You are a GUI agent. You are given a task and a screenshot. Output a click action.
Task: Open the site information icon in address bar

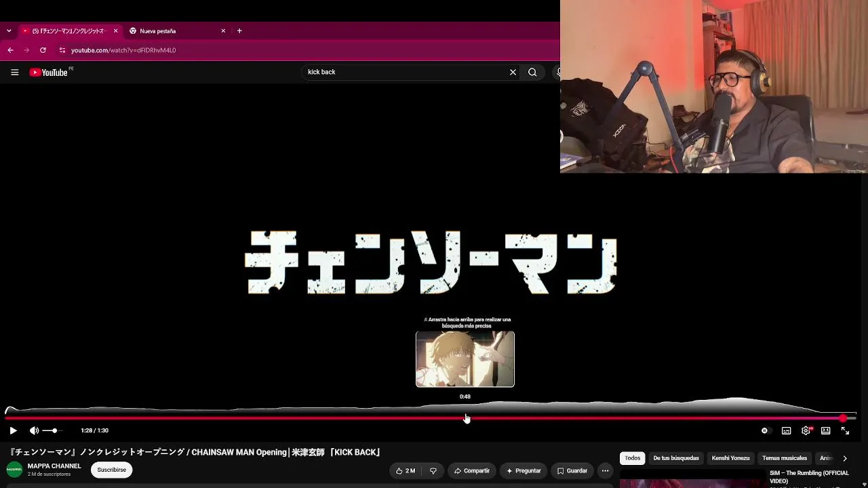coord(62,50)
